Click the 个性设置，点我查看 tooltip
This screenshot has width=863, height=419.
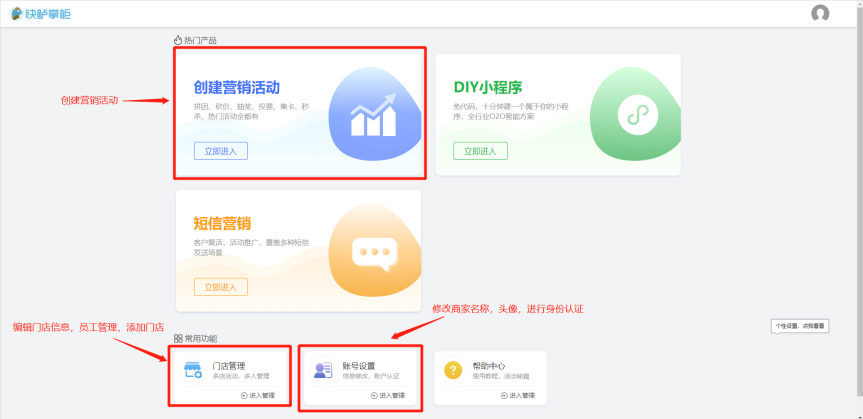point(801,327)
